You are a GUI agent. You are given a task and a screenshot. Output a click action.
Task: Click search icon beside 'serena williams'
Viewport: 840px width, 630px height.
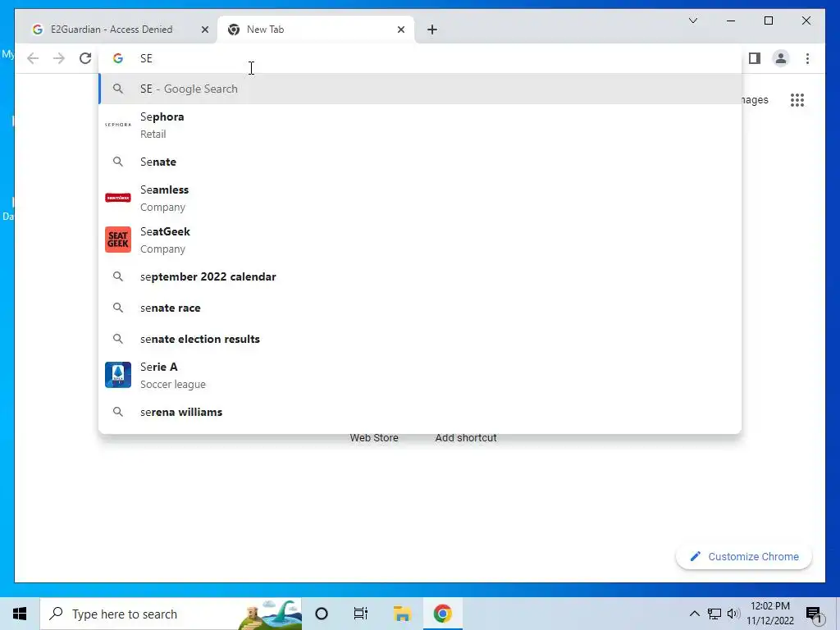coord(118,412)
